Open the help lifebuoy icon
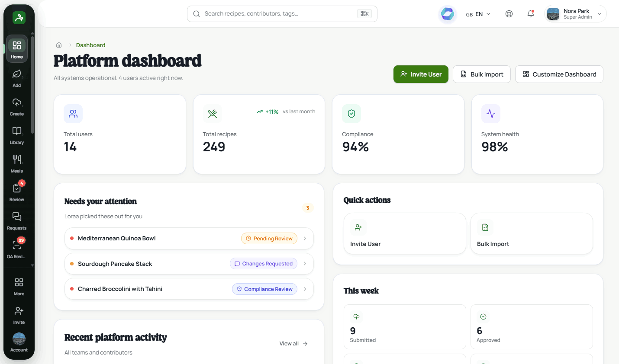This screenshot has width=619, height=364. (509, 14)
